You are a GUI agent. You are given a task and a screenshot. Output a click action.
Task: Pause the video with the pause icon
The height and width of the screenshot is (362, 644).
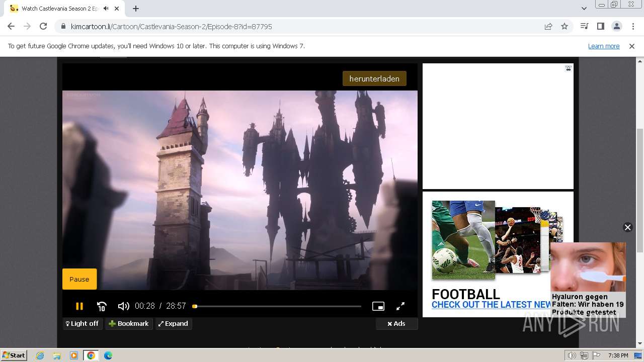pos(79,306)
